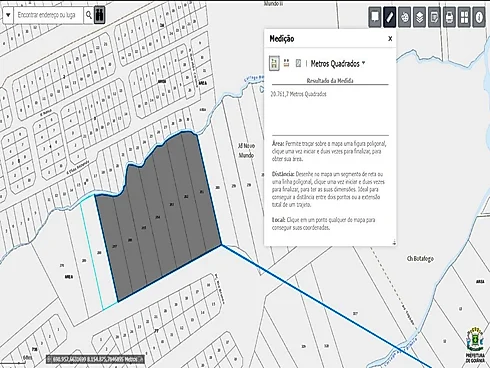Viewport: 490px width, 368px height.
Task: Click the binoculars find button
Action: (x=99, y=15)
